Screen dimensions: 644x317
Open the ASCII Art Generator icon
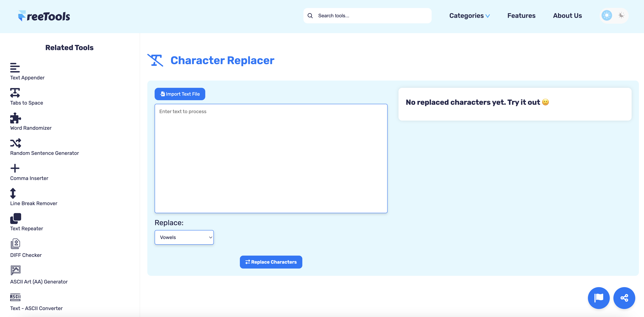(x=15, y=270)
